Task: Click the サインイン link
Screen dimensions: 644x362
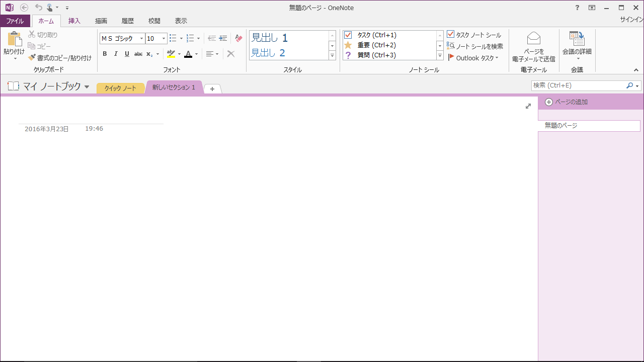Action: click(x=631, y=20)
